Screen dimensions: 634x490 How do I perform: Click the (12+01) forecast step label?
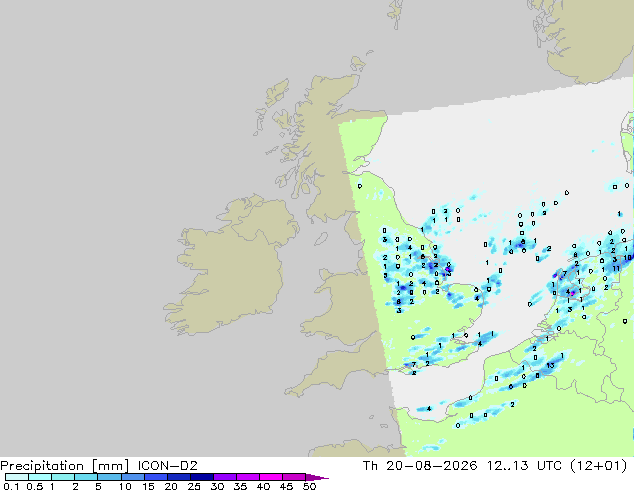[598, 466]
